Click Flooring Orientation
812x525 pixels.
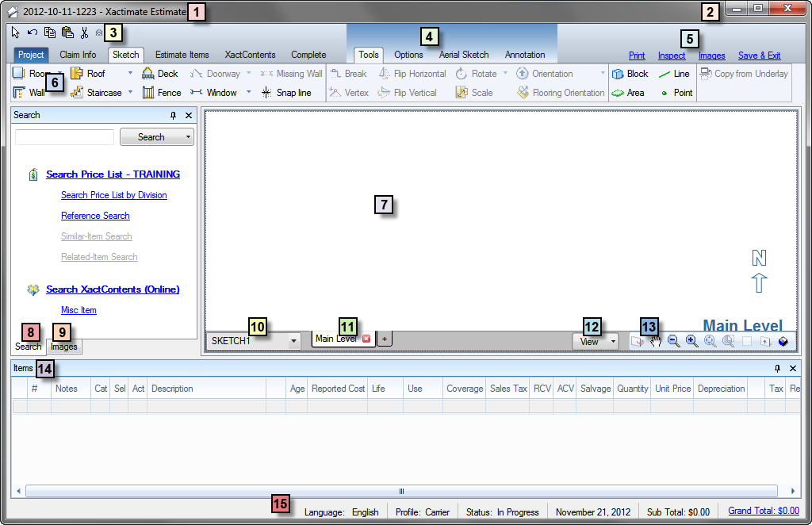[561, 93]
